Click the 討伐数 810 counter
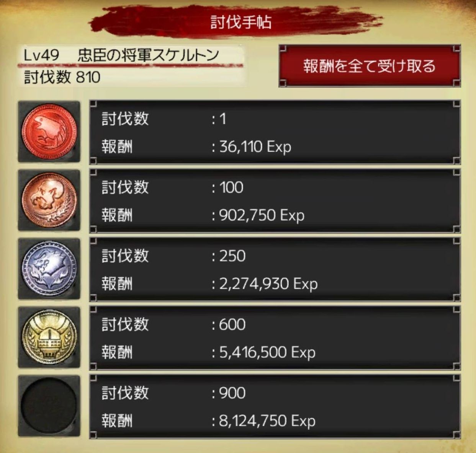The width and height of the screenshot is (476, 453). coord(62,77)
